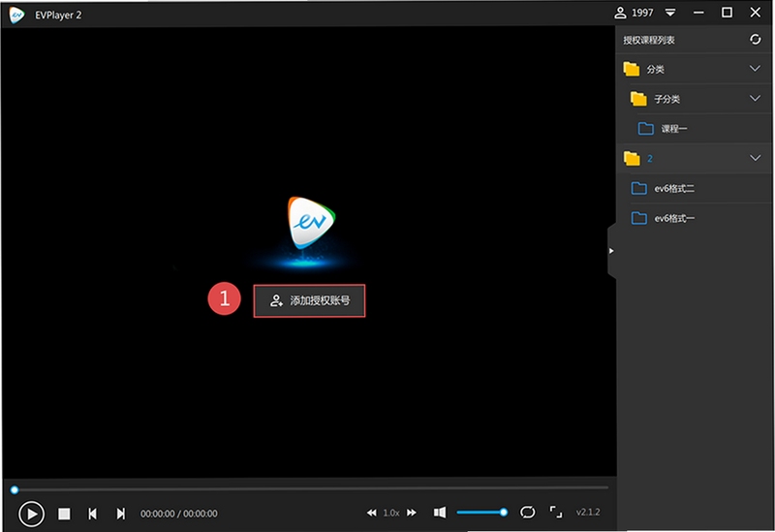Image resolution: width=775 pixels, height=532 pixels.
Task: Refresh the authorized course list
Action: pyautogui.click(x=756, y=40)
